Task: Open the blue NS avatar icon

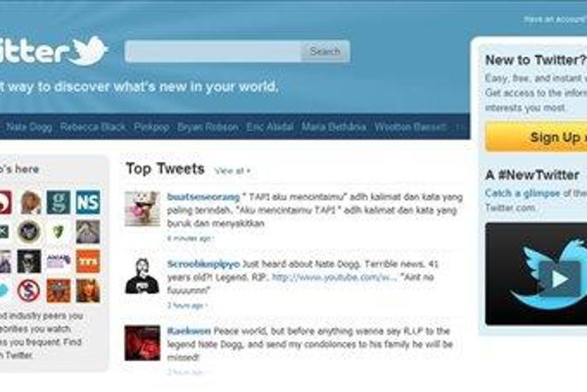Action: [x=88, y=202]
